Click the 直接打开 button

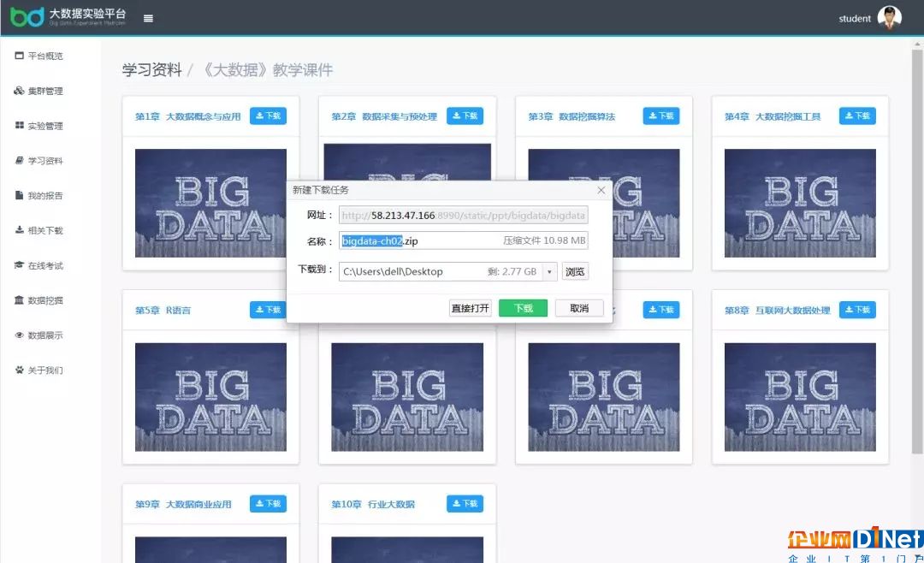[x=471, y=308]
